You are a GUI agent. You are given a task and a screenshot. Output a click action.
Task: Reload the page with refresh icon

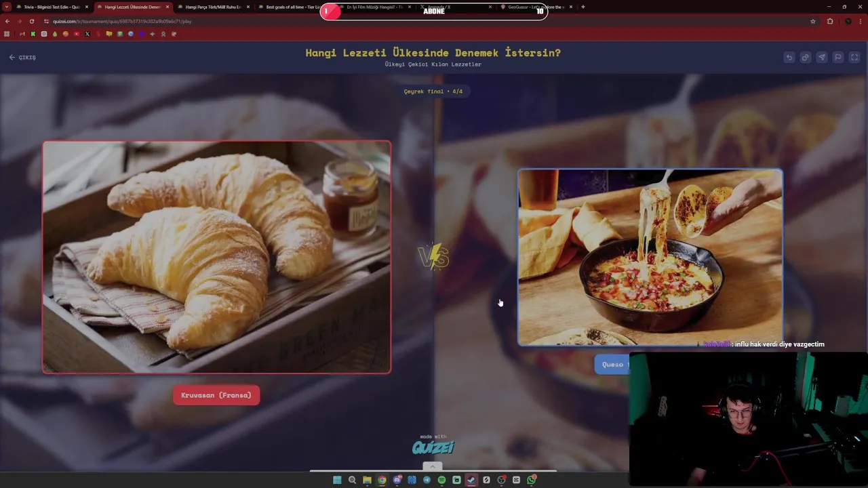(x=31, y=21)
